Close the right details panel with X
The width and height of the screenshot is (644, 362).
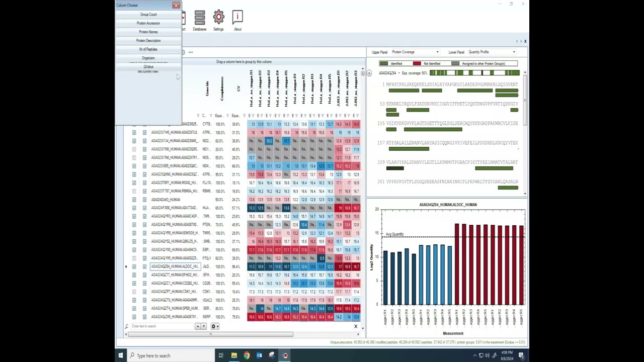click(x=525, y=41)
